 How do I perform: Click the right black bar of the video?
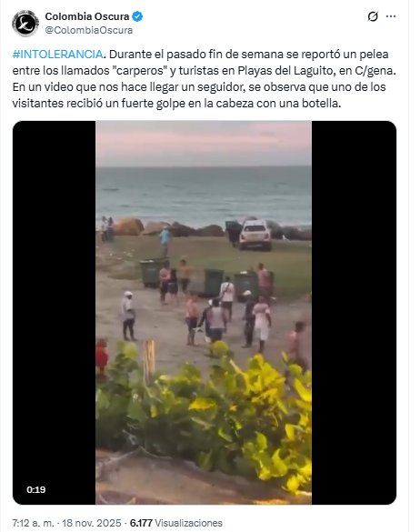coord(354,313)
